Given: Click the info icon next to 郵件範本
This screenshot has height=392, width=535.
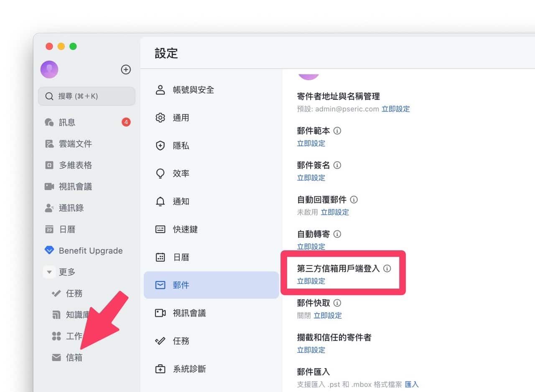Looking at the screenshot, I should [x=337, y=130].
